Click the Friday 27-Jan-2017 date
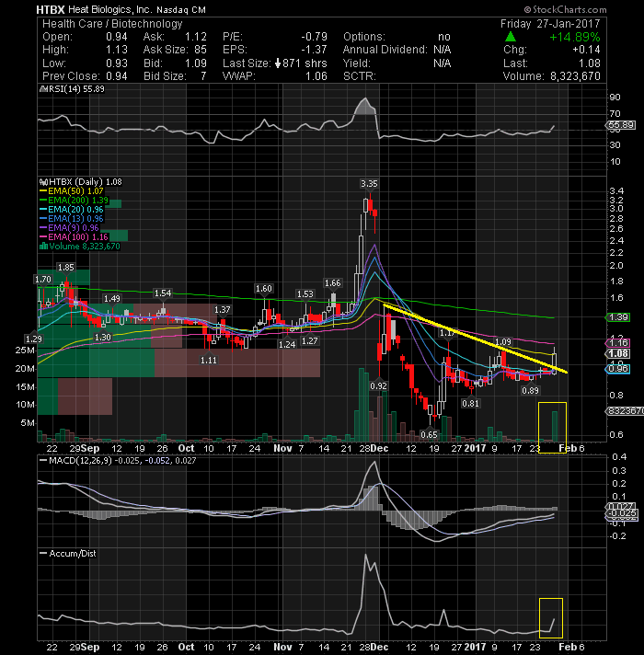Image resolution: width=644 pixels, height=655 pixels. (x=550, y=24)
